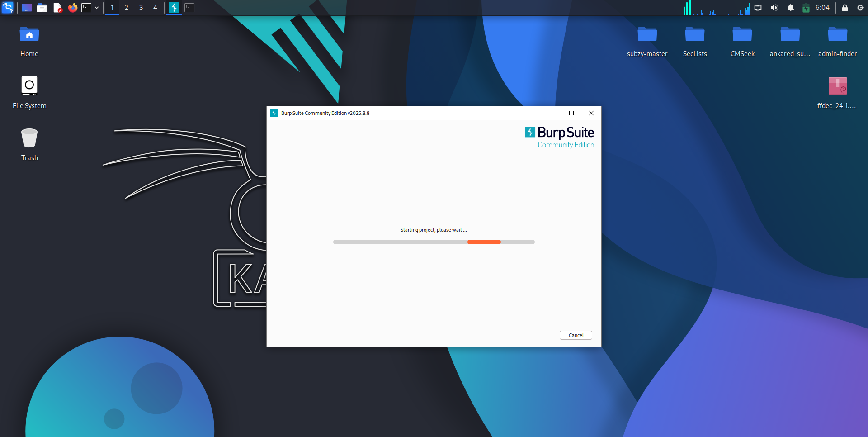Click the 'Starting project, please wait...' text
This screenshot has width=868, height=437.
pyautogui.click(x=434, y=230)
